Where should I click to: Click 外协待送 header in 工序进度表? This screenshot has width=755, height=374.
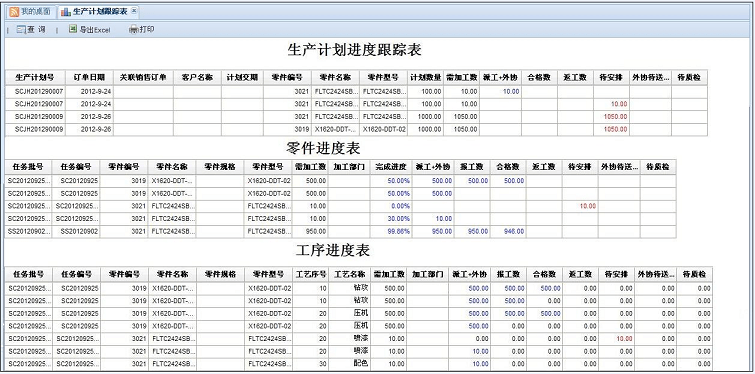(x=655, y=274)
